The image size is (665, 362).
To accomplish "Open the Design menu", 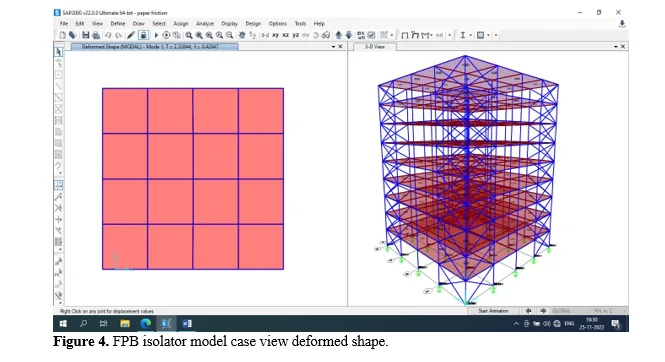I will pos(253,24).
